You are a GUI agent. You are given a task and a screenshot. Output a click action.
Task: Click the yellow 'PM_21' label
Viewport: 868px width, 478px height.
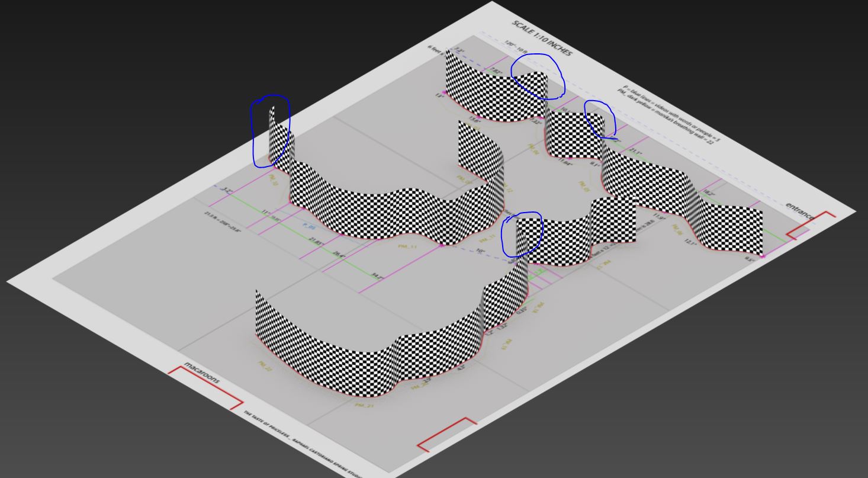point(364,406)
